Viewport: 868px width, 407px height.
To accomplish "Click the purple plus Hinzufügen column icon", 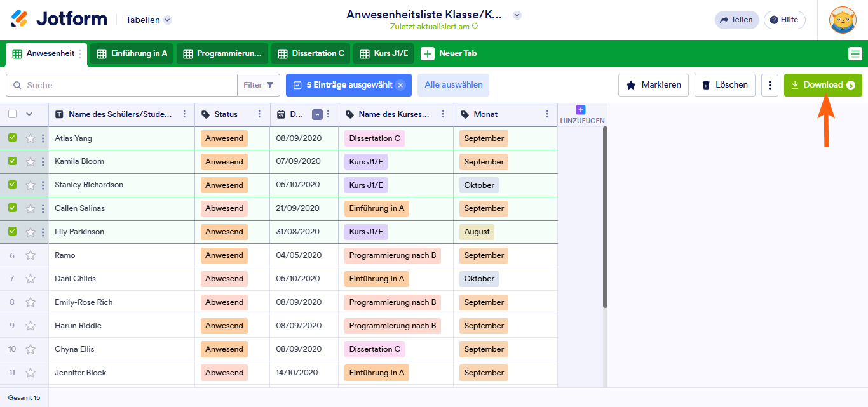I will point(580,110).
